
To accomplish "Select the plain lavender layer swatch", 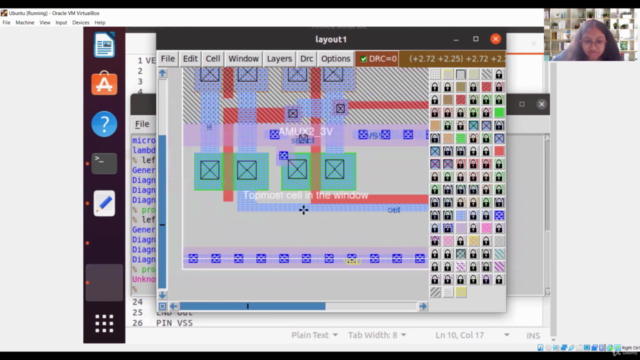I will pyautogui.click(x=461, y=228).
